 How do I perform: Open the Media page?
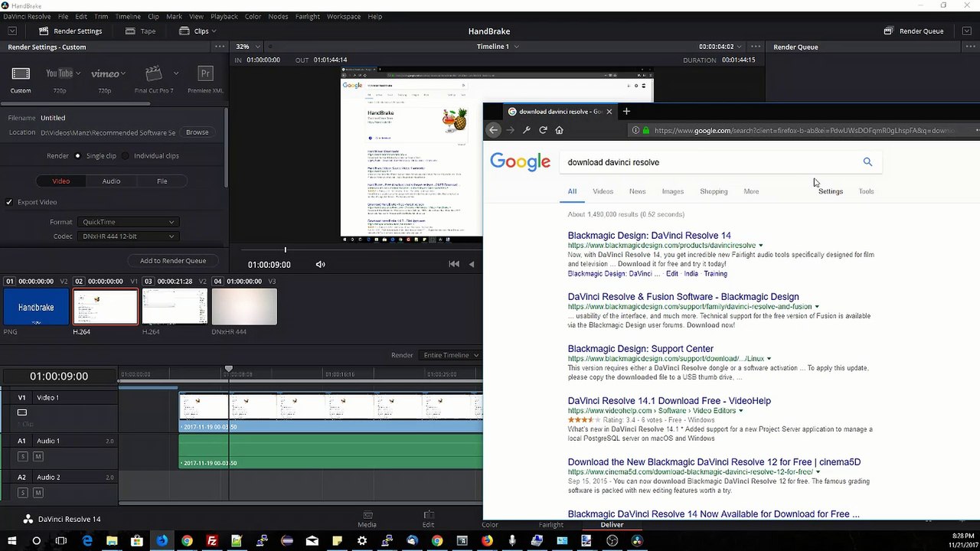[x=367, y=520]
